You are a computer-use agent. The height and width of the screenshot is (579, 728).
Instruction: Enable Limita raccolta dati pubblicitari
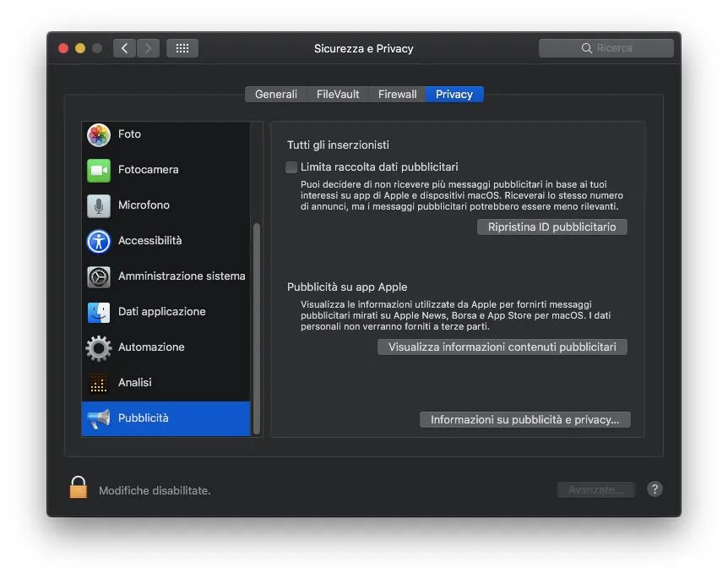coord(291,167)
